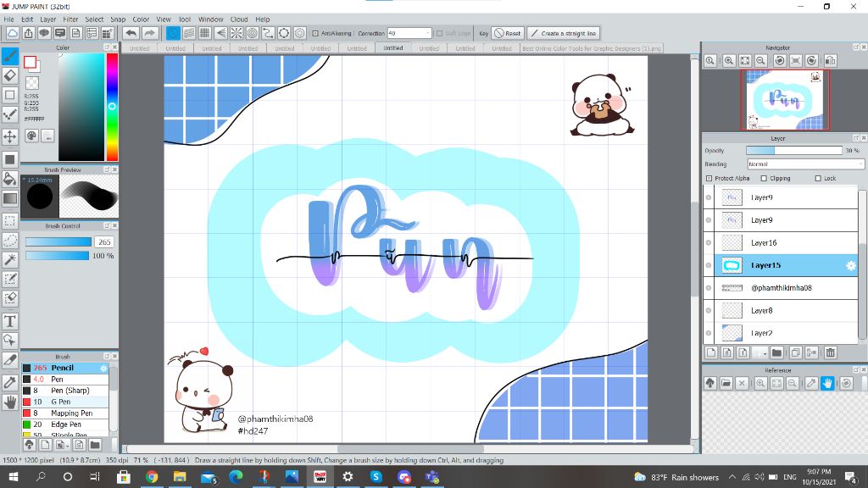Screen dimensions: 868x488
Task: Open the Cloud menu
Action: [238, 19]
